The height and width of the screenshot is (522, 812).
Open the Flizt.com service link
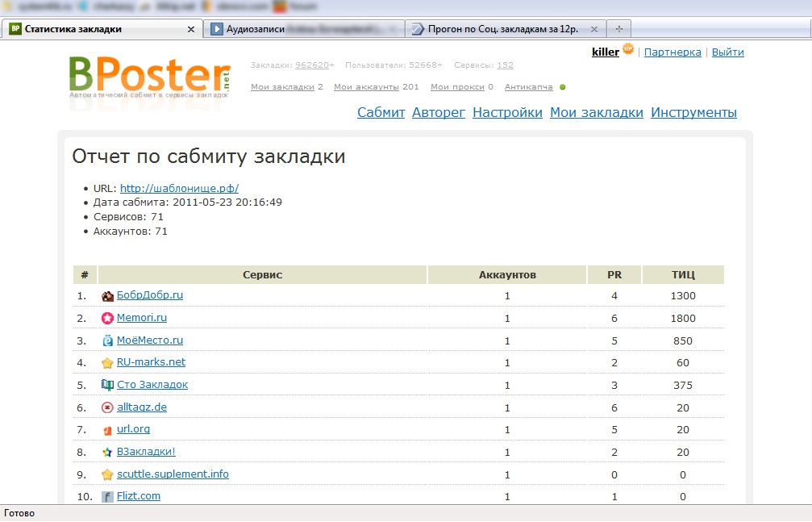(139, 495)
